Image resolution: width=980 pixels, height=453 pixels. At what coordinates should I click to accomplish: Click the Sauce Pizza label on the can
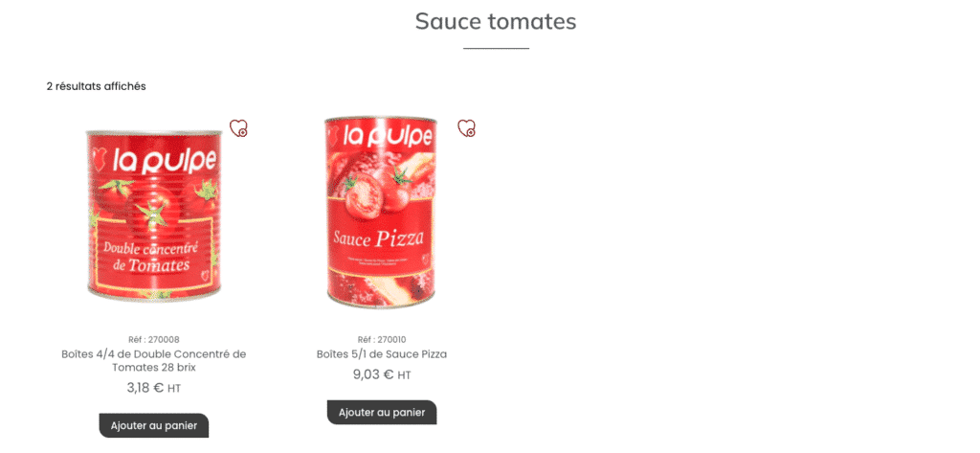tap(379, 238)
